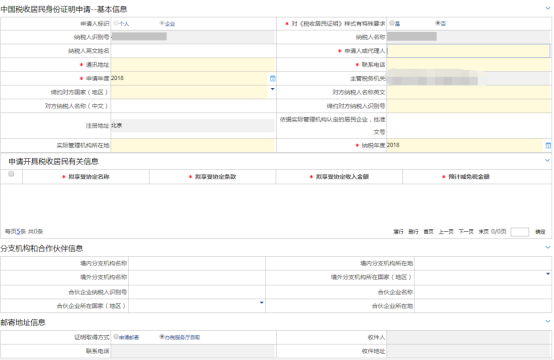The image size is (554, 360).
Task: Collapse the 邮寄地址信息 section
Action: pos(548,321)
